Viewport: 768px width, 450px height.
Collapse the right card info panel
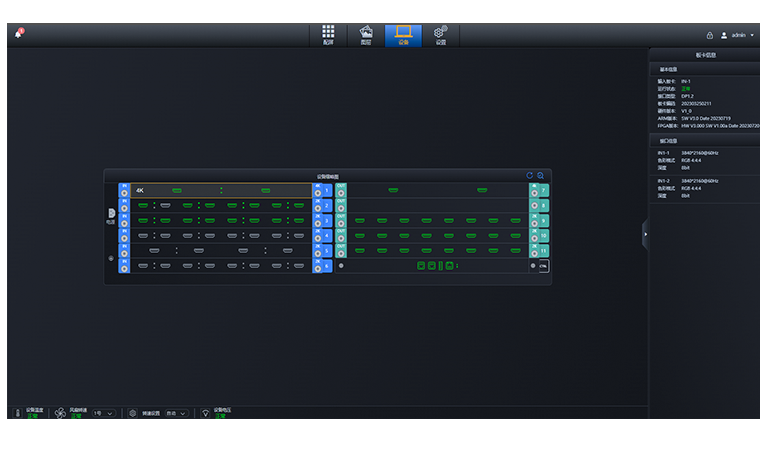click(645, 234)
